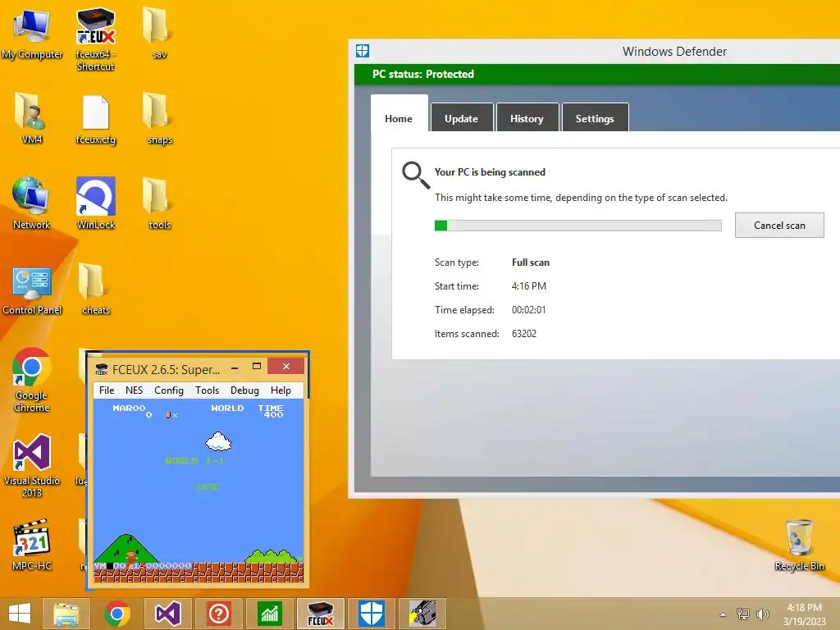The width and height of the screenshot is (840, 630).
Task: Open Chrome from the taskbar
Action: (x=117, y=613)
